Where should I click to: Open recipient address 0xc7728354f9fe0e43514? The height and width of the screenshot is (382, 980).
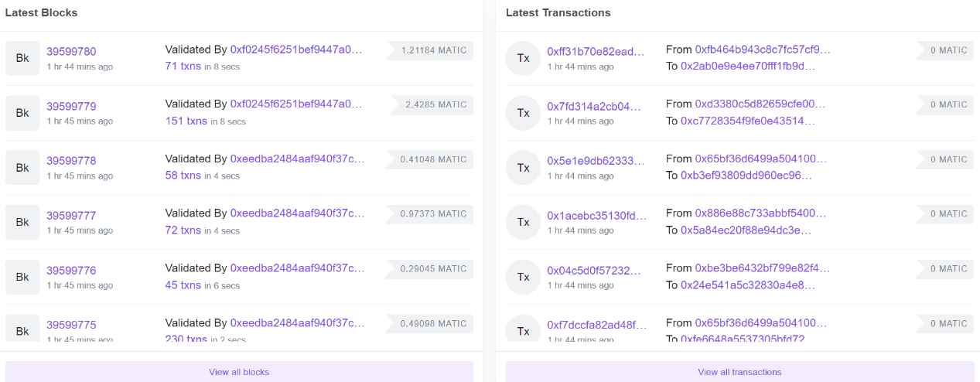pos(747,121)
